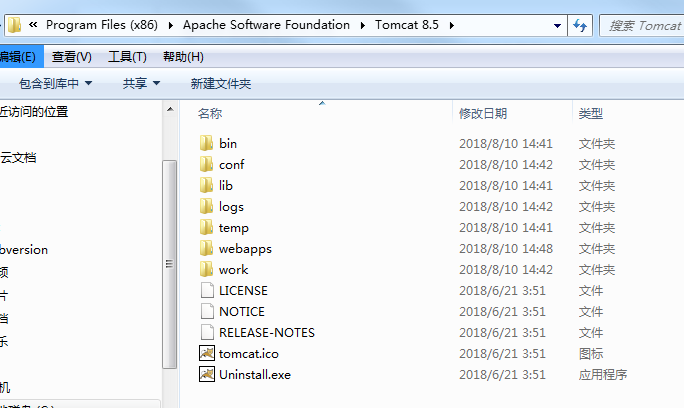This screenshot has width=684, height=408.
Task: Select the temp folder icon
Action: tap(206, 227)
